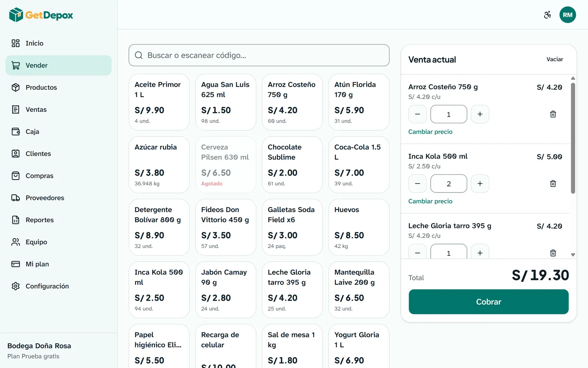
Task: Open the Caja page
Action: (x=58, y=132)
